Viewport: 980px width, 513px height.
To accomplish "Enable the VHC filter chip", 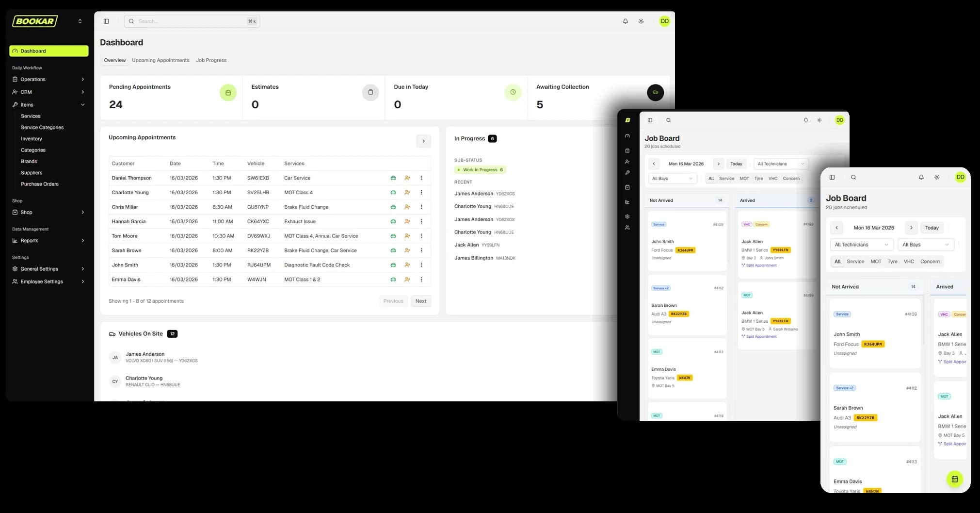I will (909, 261).
